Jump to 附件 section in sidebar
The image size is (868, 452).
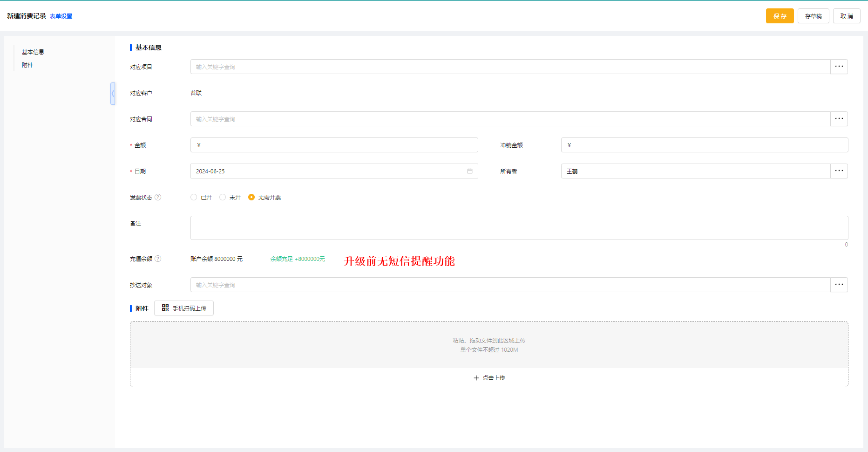(27, 65)
